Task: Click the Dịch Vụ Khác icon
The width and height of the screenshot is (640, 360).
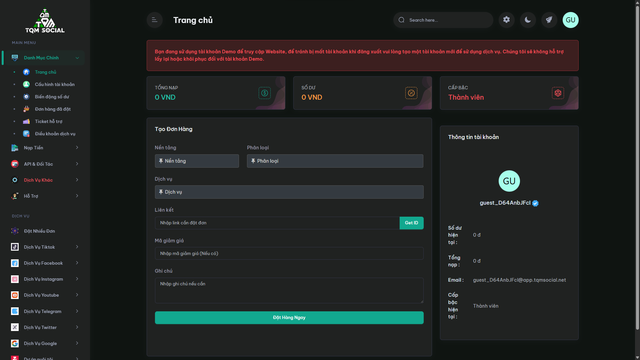Action: 15,180
